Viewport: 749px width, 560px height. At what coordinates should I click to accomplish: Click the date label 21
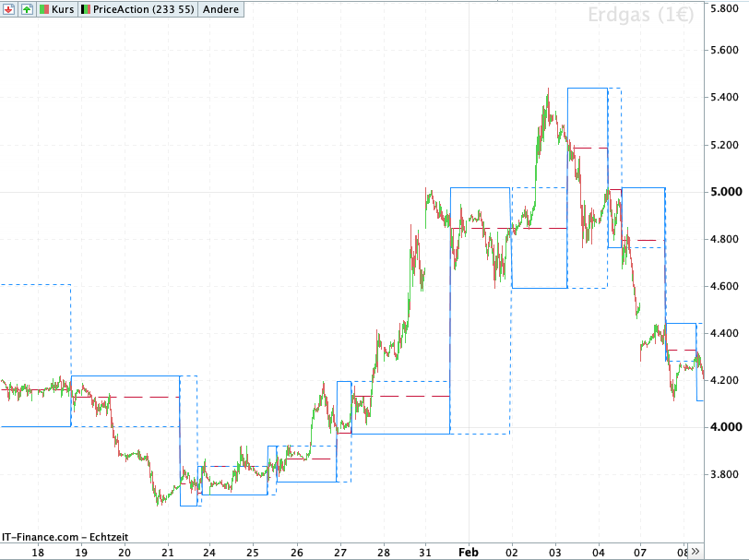[168, 553]
